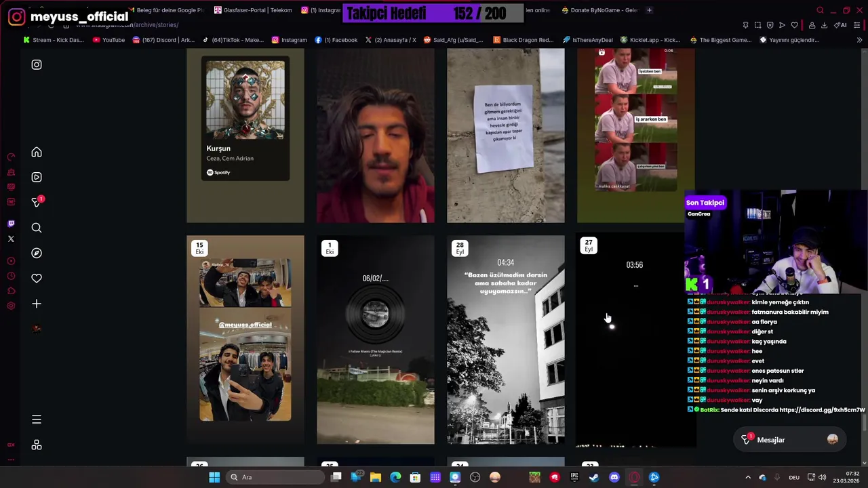
Task: Switch to Glasfaser-Portal Telekom tab
Action: pyautogui.click(x=253, y=10)
